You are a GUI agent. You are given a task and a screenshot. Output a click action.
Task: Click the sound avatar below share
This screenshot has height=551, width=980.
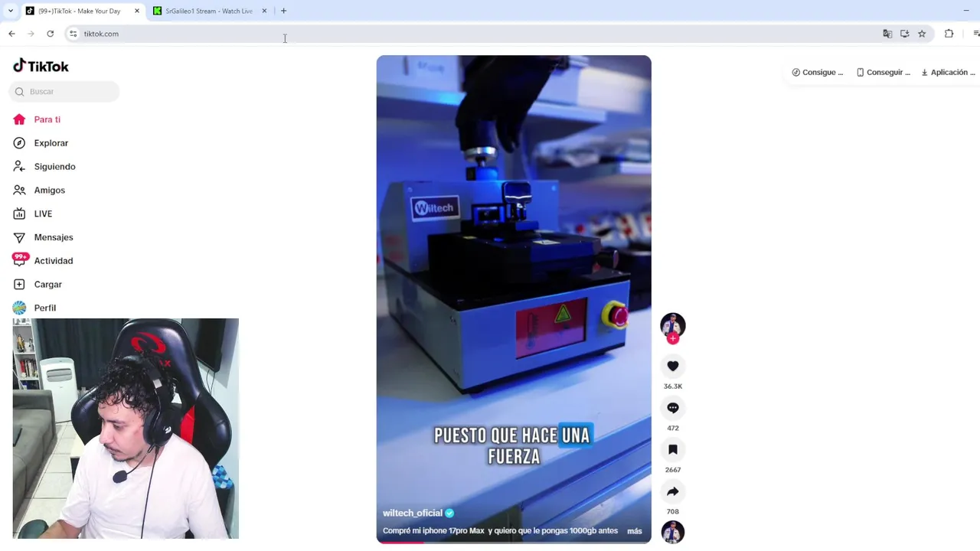673,532
